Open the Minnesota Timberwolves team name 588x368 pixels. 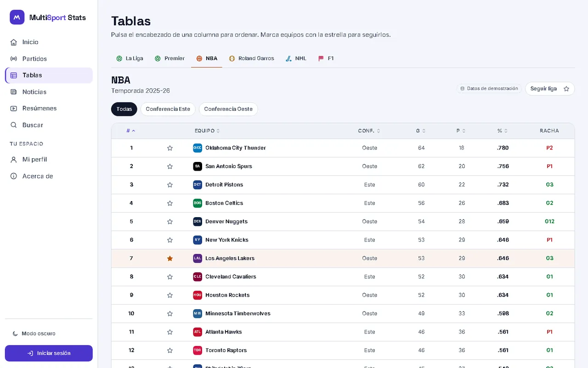point(238,314)
